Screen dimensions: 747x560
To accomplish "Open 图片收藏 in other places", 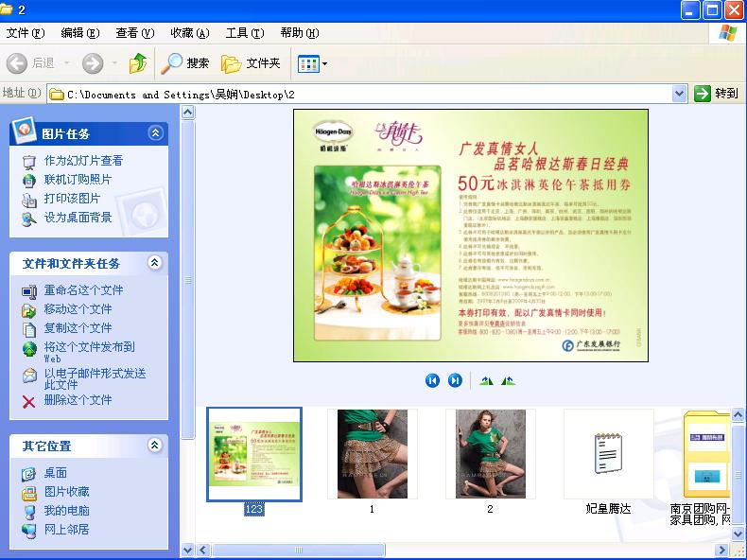I will [x=67, y=491].
